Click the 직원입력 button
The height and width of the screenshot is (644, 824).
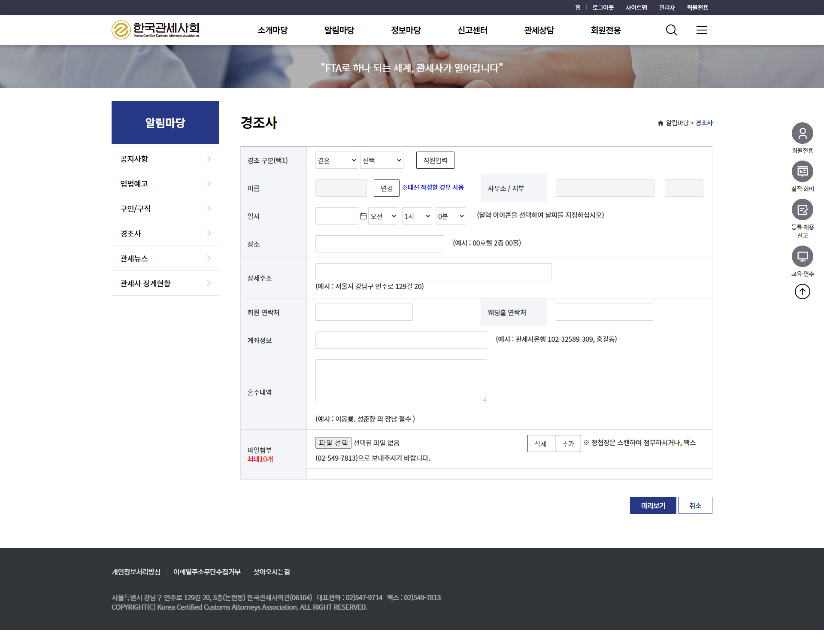tap(435, 160)
